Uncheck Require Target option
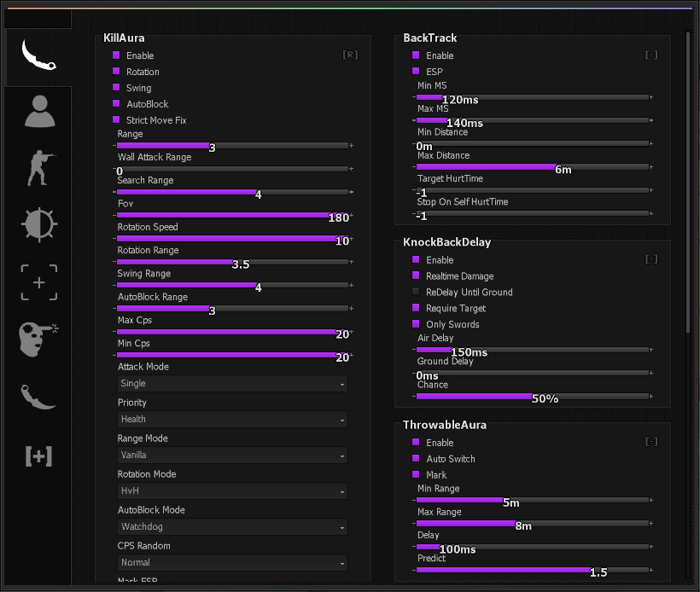Image resolution: width=700 pixels, height=592 pixels. click(416, 308)
